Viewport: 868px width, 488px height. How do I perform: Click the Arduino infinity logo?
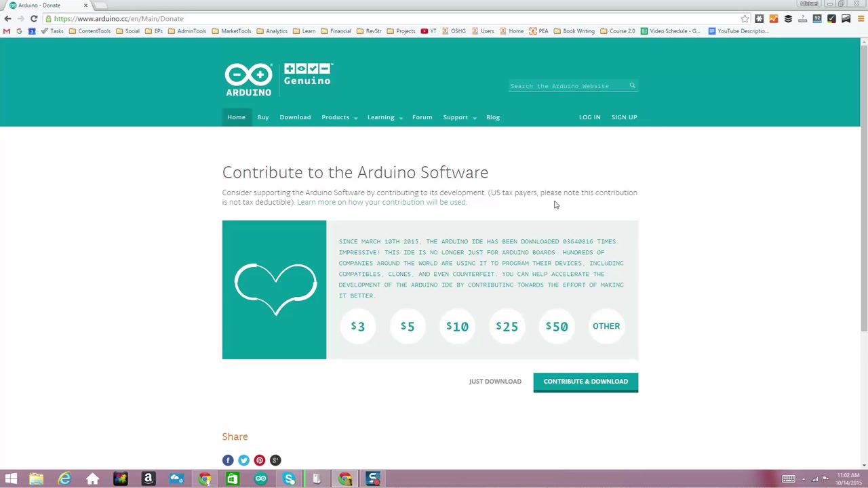(x=248, y=80)
